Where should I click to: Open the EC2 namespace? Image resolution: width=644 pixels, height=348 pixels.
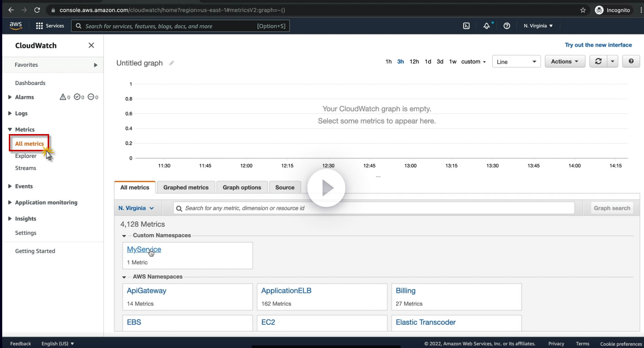tap(268, 322)
